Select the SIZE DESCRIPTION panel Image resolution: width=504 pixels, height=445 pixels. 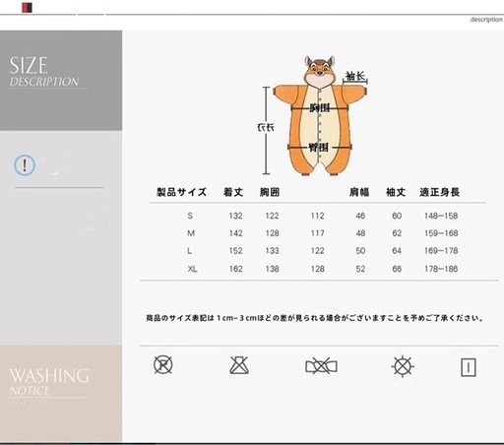tap(61, 81)
